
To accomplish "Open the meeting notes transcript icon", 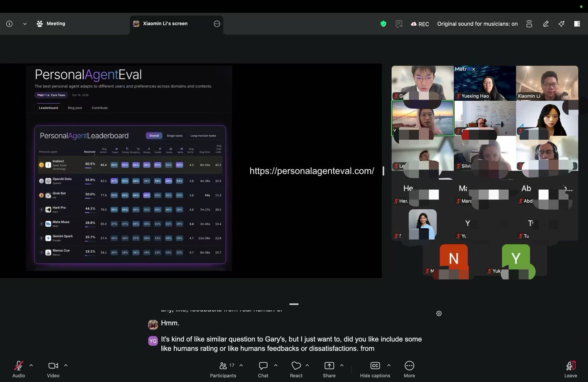I will [399, 24].
